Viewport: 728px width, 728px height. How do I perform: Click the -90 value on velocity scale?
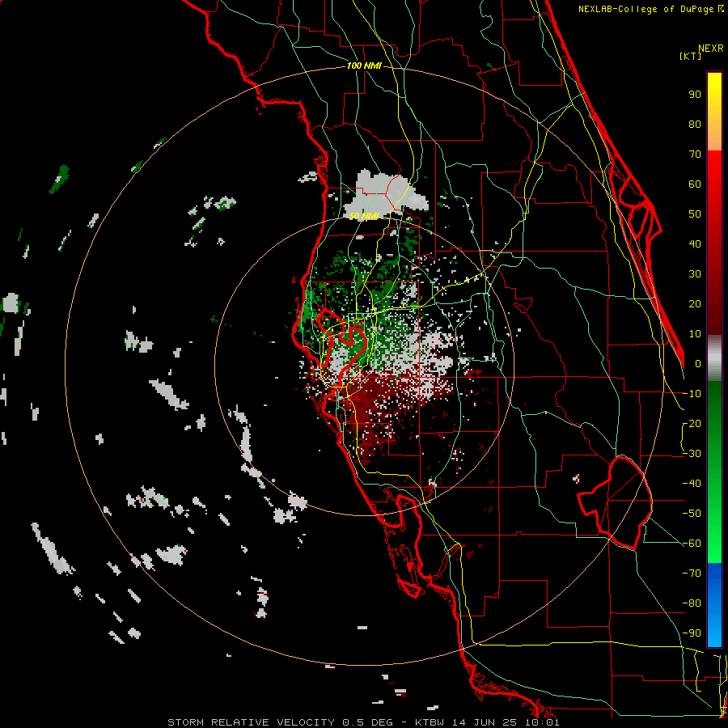click(x=692, y=633)
